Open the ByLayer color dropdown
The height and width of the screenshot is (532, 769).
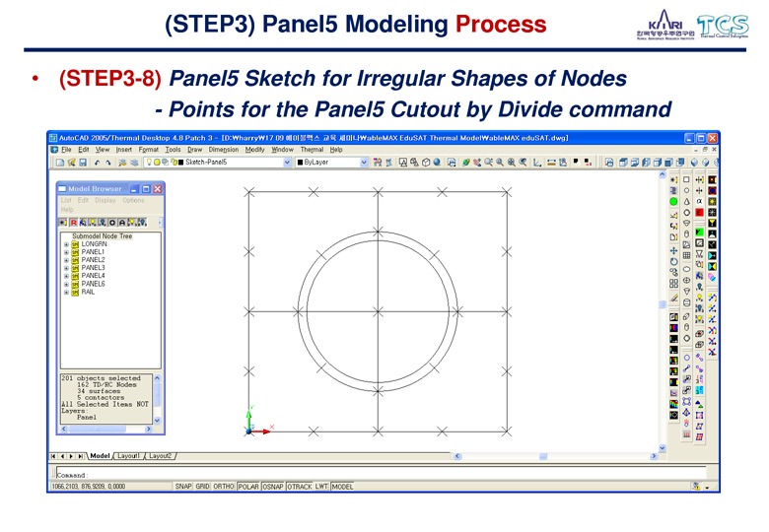pyautogui.click(x=364, y=163)
